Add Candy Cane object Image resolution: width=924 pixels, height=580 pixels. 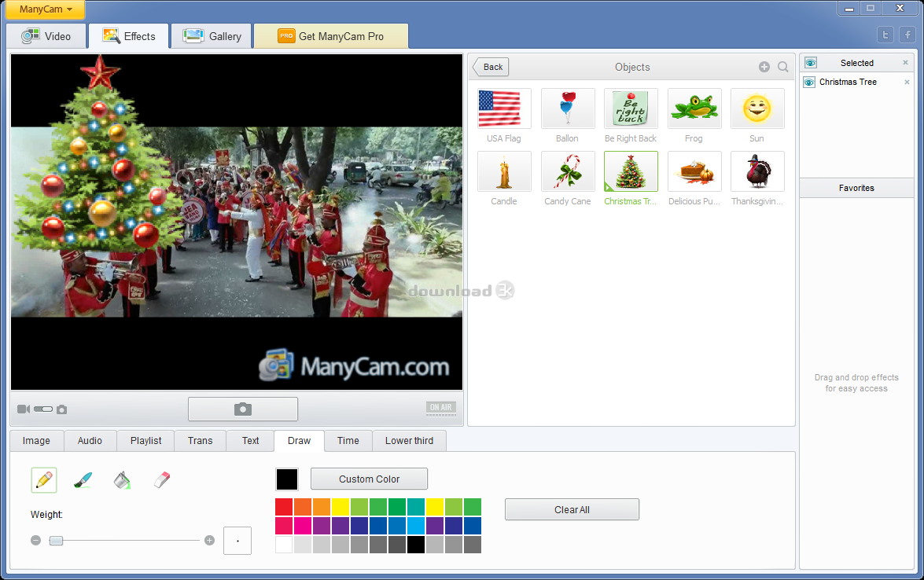568,171
